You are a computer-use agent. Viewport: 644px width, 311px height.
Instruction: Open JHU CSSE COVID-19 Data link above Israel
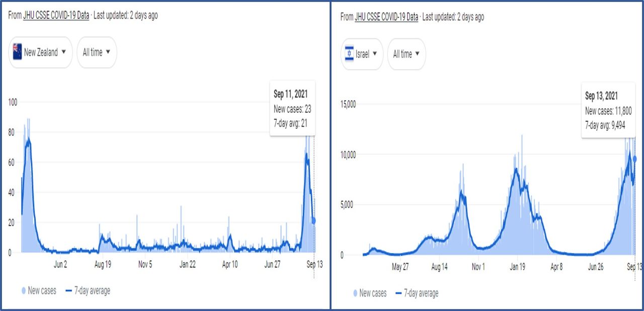[386, 17]
